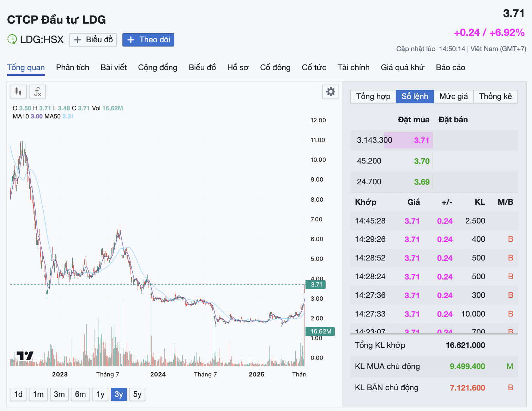Click bid price 3.70 in order book
The height and width of the screenshot is (411, 532).
pos(422,161)
